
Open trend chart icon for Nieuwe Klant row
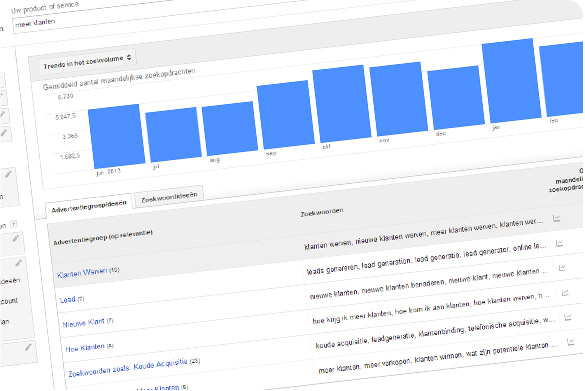click(x=562, y=268)
